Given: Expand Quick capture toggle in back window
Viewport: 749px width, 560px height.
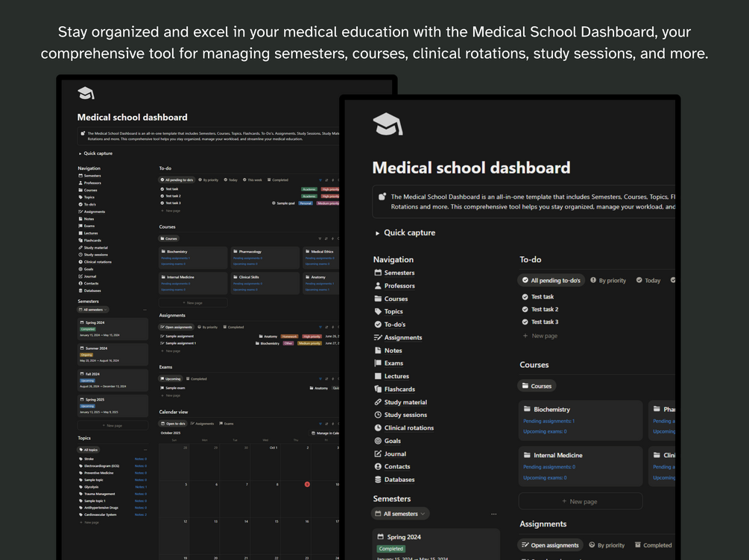Looking at the screenshot, I should (80, 153).
